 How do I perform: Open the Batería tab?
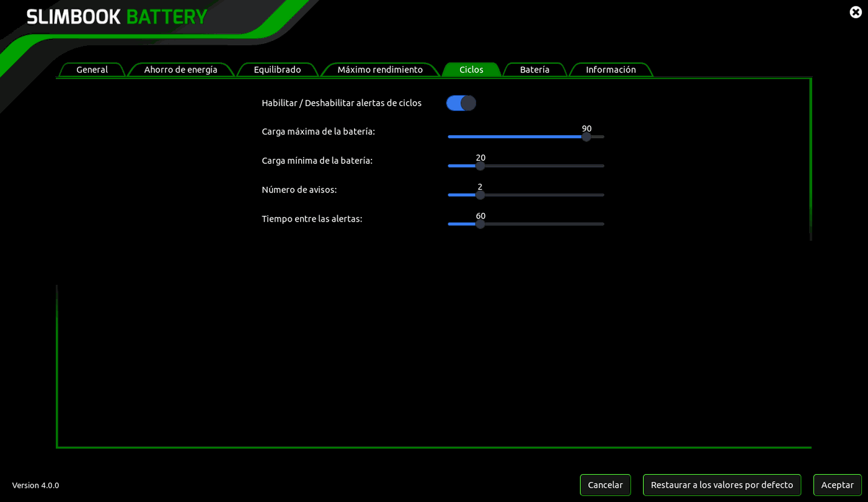(534, 69)
